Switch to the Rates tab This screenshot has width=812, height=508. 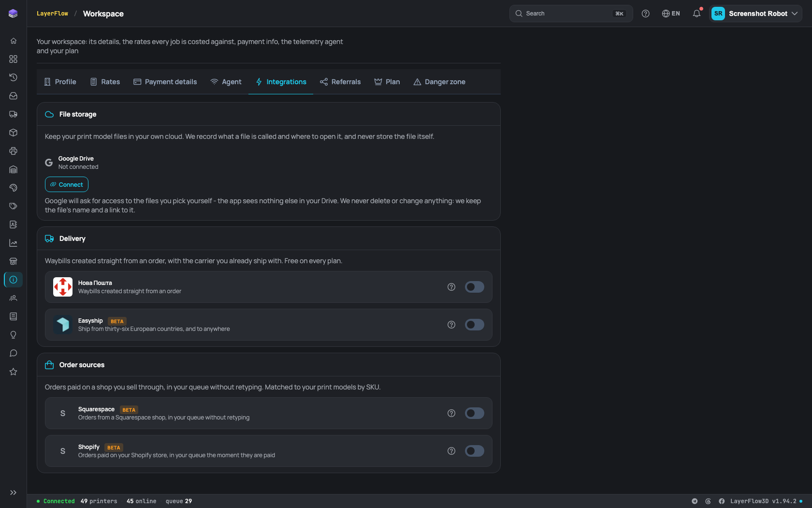pyautogui.click(x=105, y=82)
